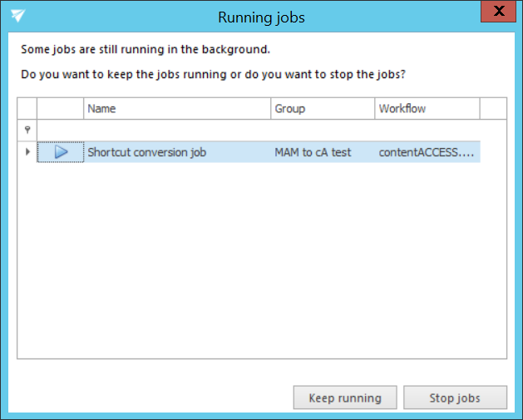Viewport: 523px width, 420px height.
Task: Click the blank selector column header at far left
Action: (27, 109)
